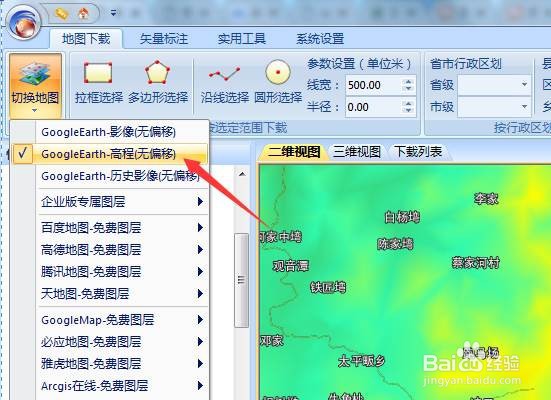This screenshot has width=551, height=400.
Task: Click the 观音潭 label on map
Action: 291,265
